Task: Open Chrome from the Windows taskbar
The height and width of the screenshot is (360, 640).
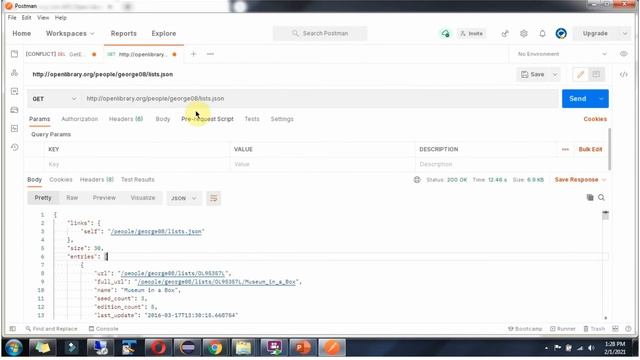Action: coord(214,348)
